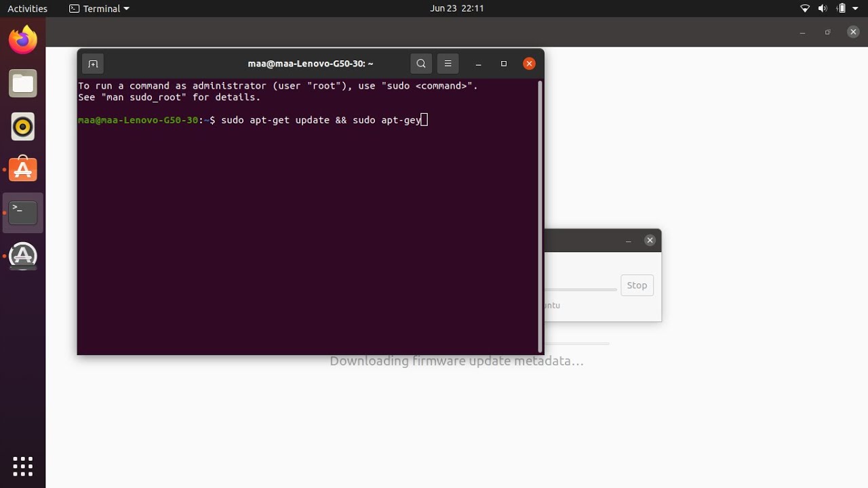This screenshot has width=868, height=488.
Task: Click the volume speaker icon
Action: [x=823, y=9]
